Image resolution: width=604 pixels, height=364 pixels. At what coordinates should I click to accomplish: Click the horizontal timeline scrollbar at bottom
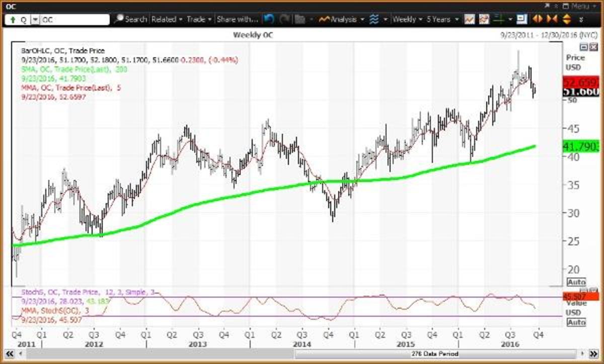point(302,354)
